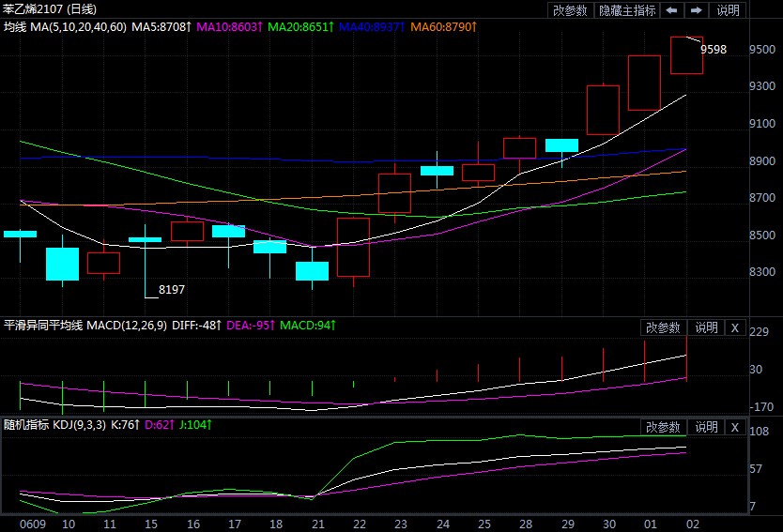
Task: Click the 8197 low price marker
Action: pyautogui.click(x=172, y=291)
